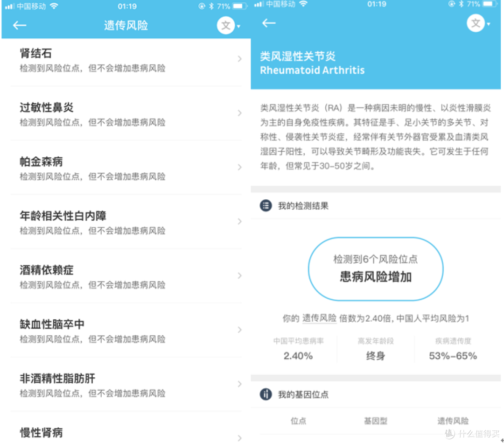Tap Bluetooth icon in right screen status bar
Image resolution: width=504 pixels, height=444 pixels.
click(x=461, y=4)
